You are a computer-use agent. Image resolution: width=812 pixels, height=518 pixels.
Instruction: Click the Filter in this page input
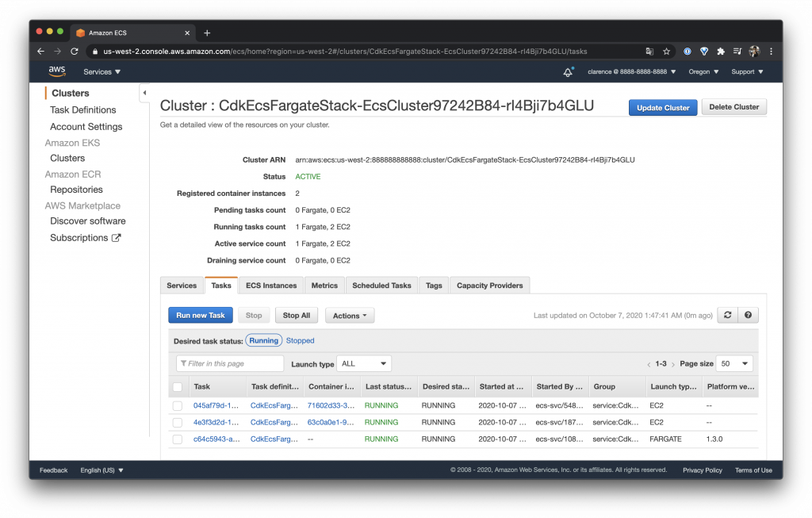pyautogui.click(x=230, y=363)
